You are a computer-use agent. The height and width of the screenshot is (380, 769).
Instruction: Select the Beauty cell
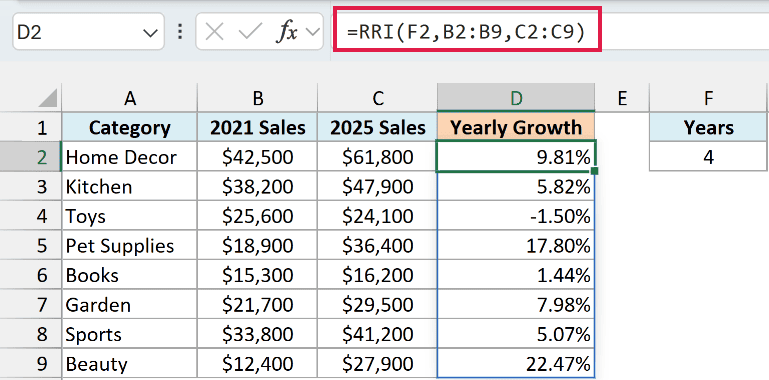(x=129, y=364)
